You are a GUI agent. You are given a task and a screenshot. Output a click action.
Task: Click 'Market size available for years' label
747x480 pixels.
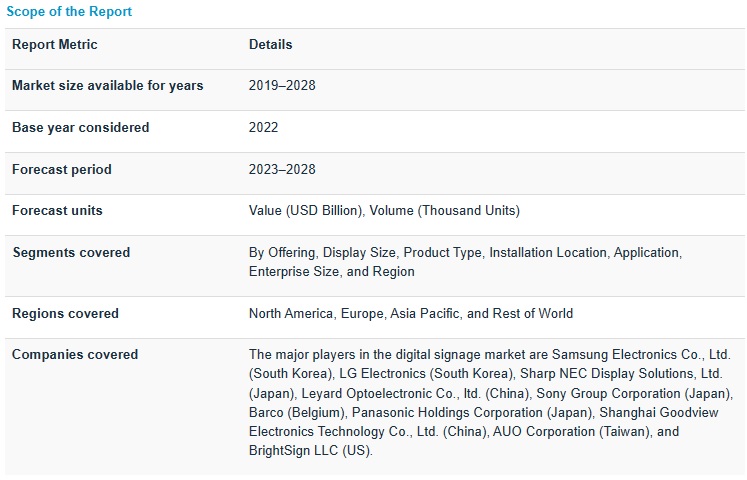(x=108, y=86)
